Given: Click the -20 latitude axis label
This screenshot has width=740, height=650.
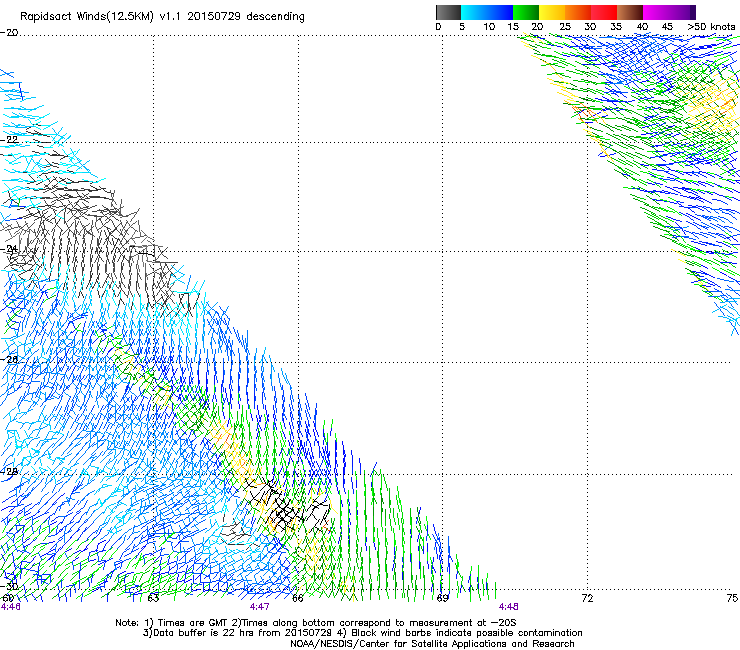Looking at the screenshot, I should [x=9, y=33].
